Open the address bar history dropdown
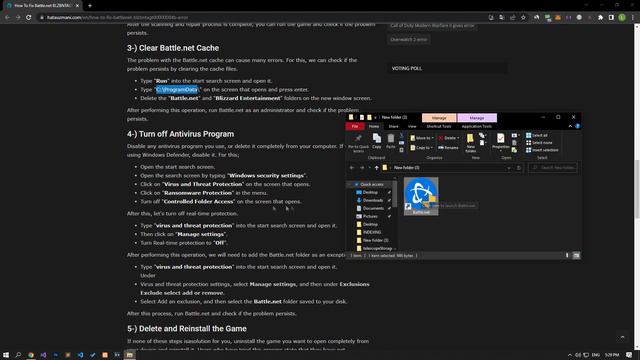This screenshot has height=360, width=640. (x=509, y=168)
